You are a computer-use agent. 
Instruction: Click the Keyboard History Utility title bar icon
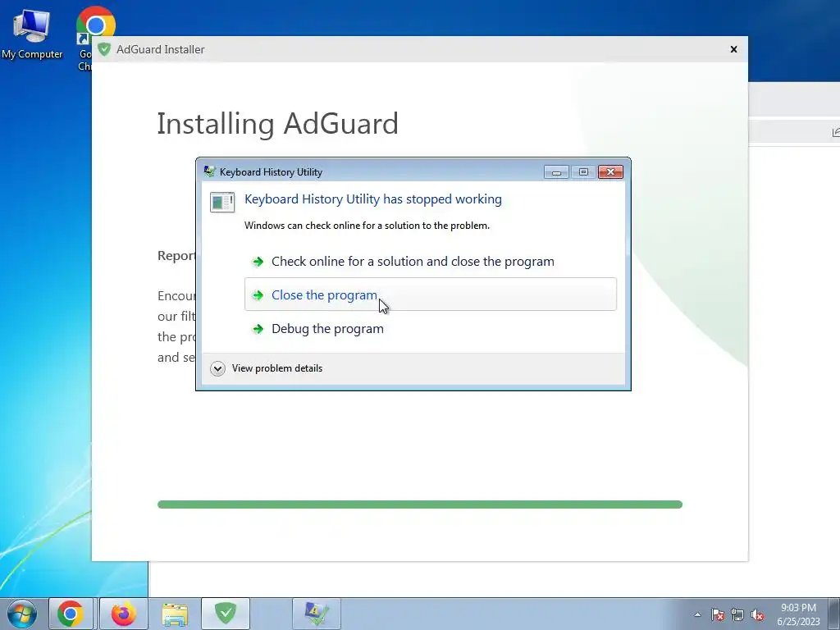tap(209, 172)
